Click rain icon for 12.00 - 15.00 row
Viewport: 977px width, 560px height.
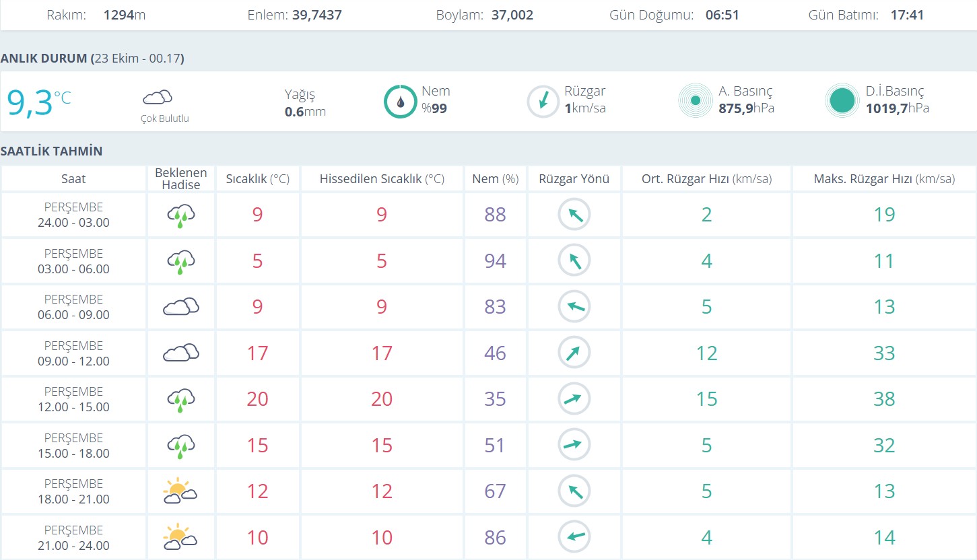[180, 400]
